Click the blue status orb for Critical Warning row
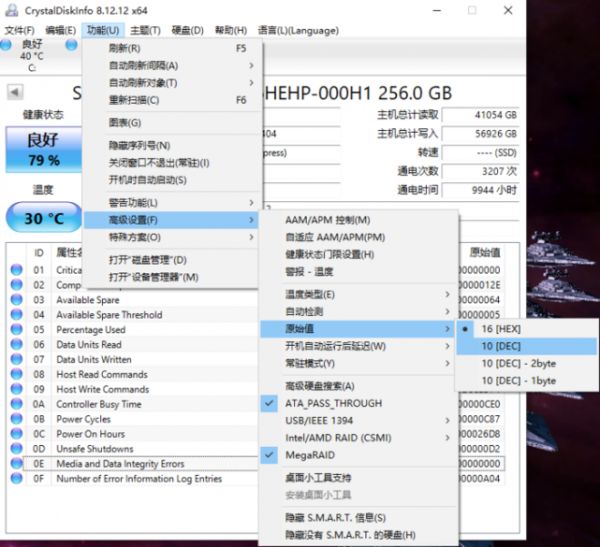Screen dimensions: 600x547 point(16,270)
